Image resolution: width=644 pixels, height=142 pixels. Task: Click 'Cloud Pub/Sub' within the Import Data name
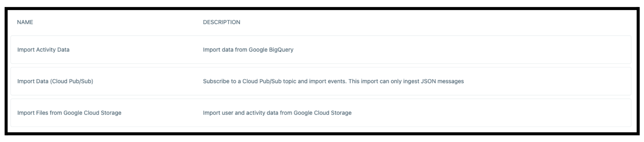(71, 81)
